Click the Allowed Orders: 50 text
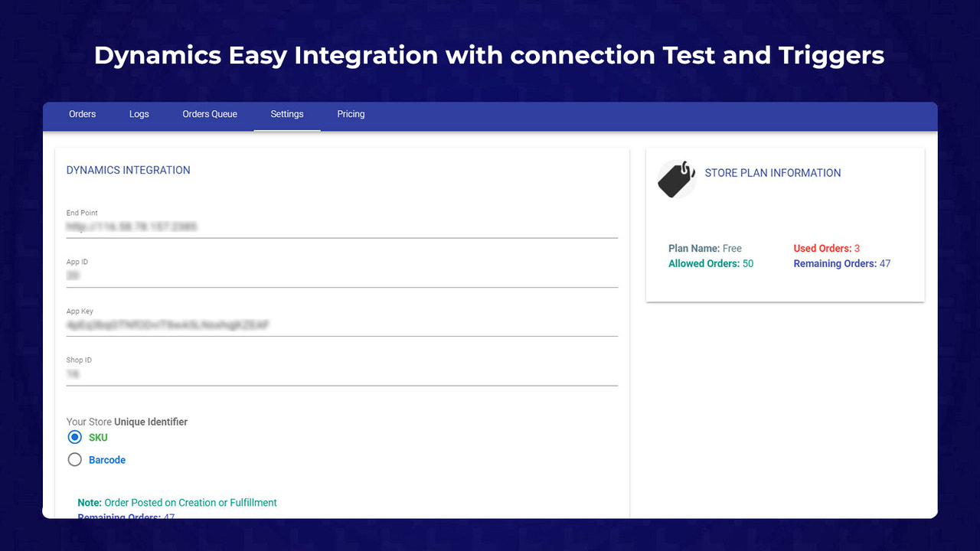 (710, 263)
